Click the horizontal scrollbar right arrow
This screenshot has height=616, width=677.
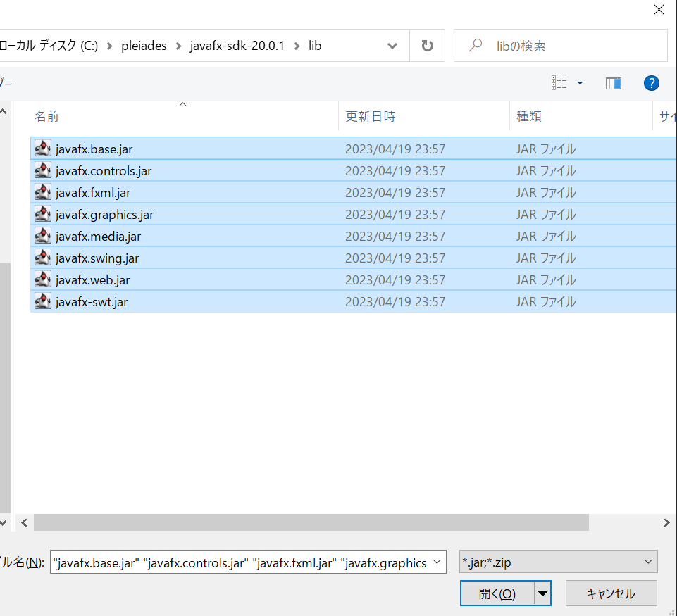coord(666,522)
